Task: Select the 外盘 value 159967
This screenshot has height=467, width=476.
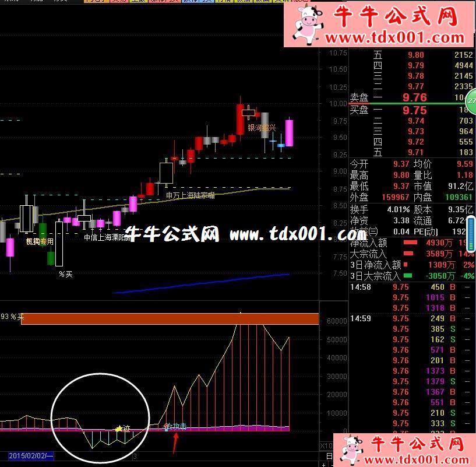Action: tap(396, 197)
